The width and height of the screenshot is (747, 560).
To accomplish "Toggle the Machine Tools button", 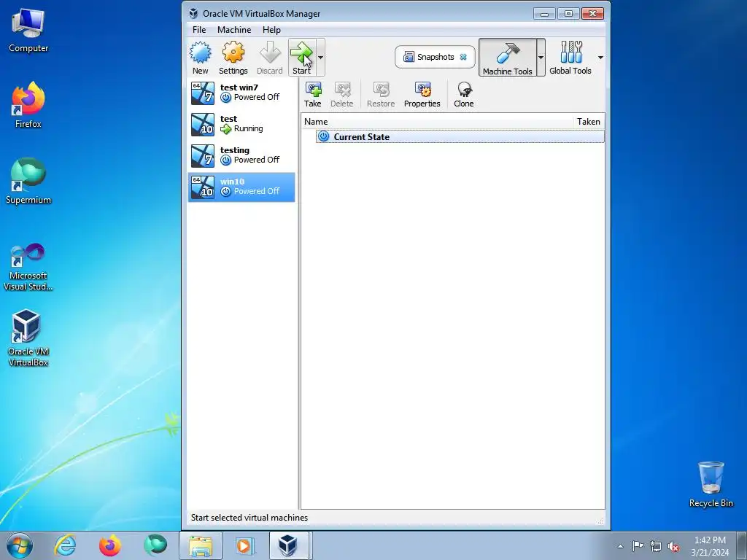I will 508,58.
